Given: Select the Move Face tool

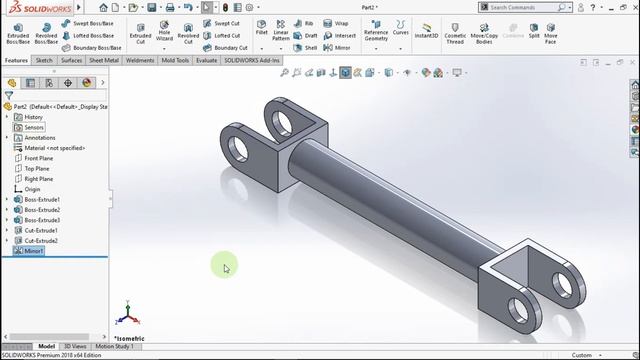Looking at the screenshot, I should click(x=551, y=33).
